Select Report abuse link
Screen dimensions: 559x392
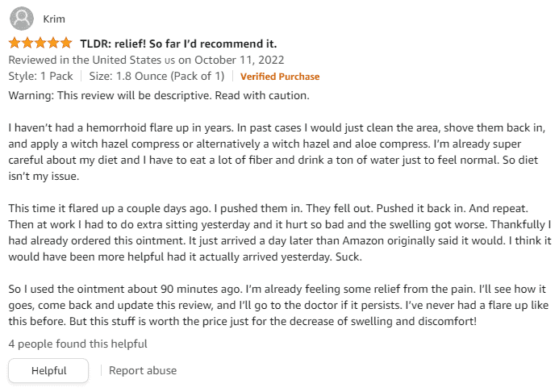pos(143,370)
